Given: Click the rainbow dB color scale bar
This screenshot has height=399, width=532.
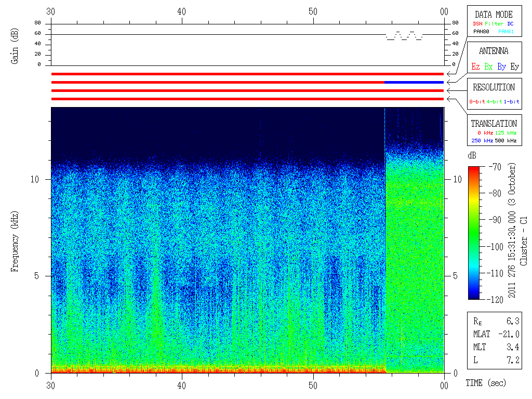Looking at the screenshot, I should tap(474, 233).
